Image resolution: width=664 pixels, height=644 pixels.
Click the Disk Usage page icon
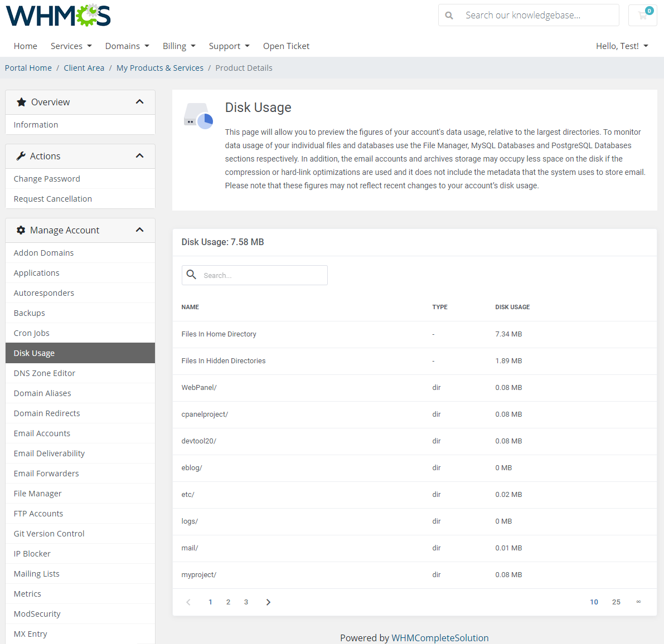click(198, 115)
